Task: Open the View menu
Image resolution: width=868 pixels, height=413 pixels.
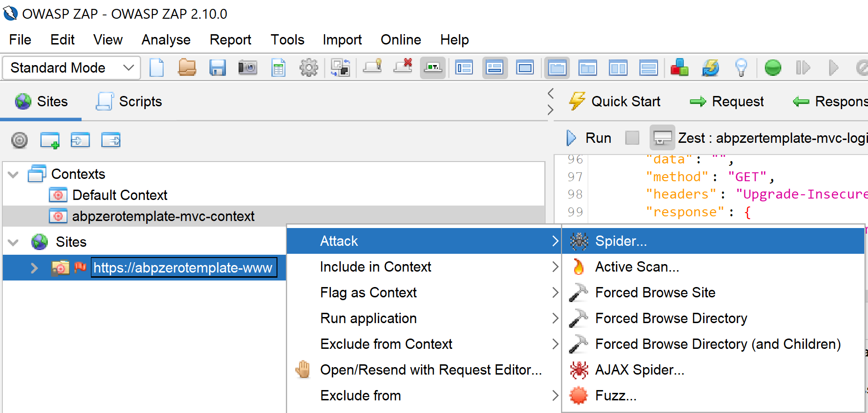Action: coord(108,40)
